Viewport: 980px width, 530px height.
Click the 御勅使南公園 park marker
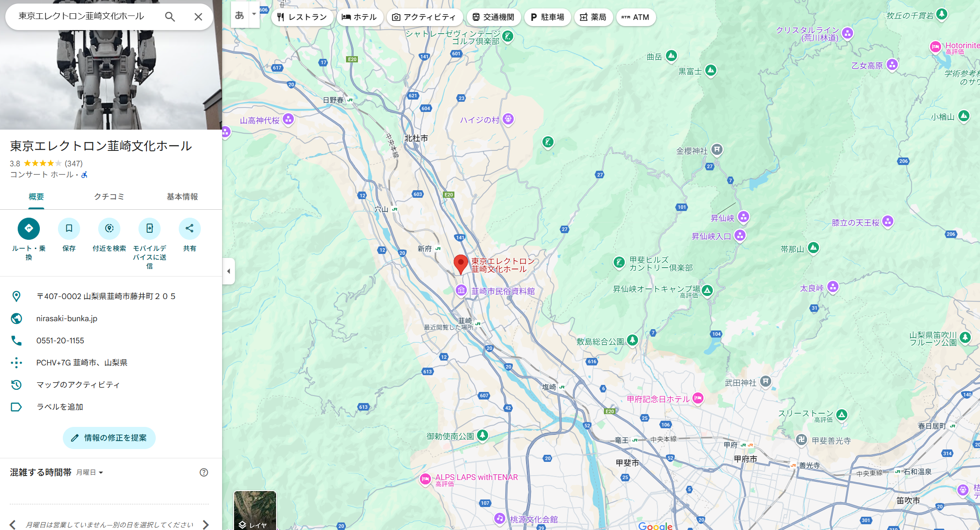point(482,435)
